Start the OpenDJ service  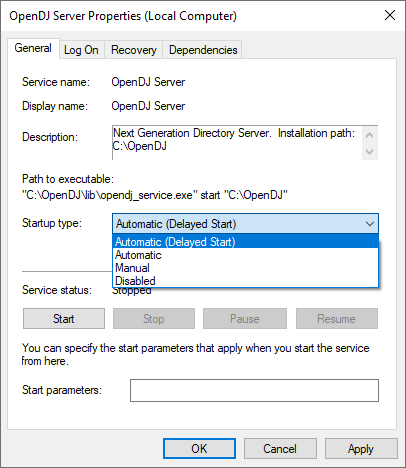(64, 319)
